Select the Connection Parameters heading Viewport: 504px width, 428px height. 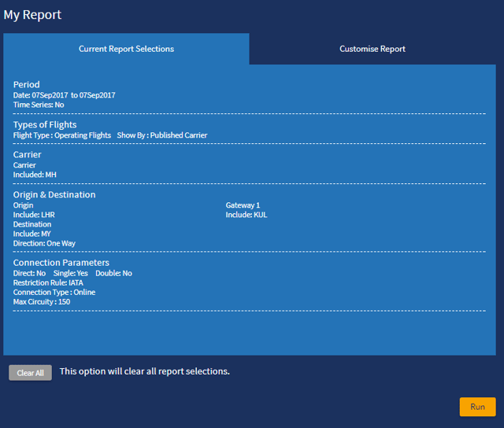click(61, 263)
